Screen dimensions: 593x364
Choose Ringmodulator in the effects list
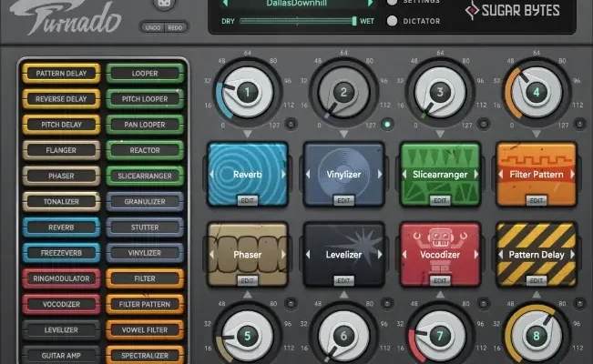tap(62, 278)
